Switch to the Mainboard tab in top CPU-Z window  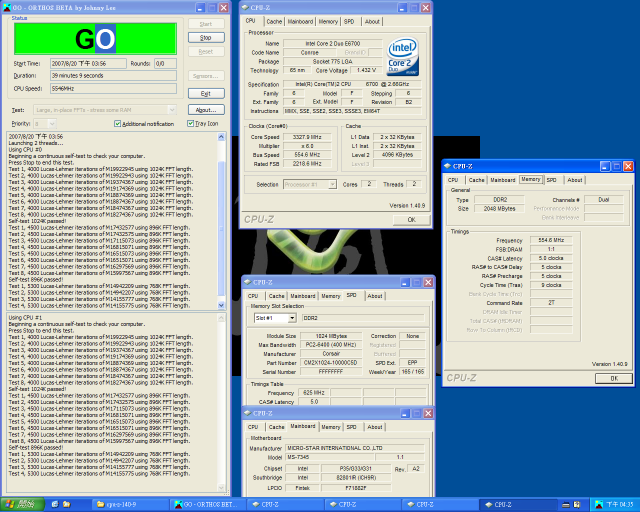(x=300, y=22)
